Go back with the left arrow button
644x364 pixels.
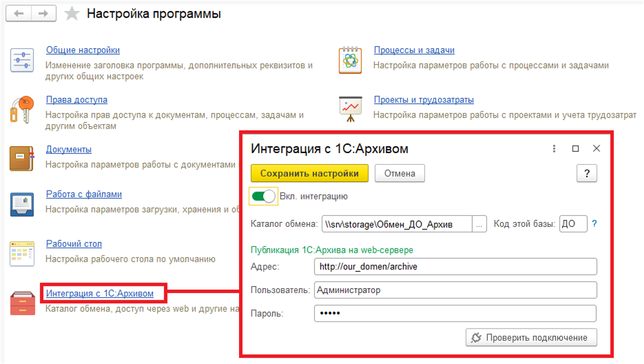pyautogui.click(x=18, y=14)
